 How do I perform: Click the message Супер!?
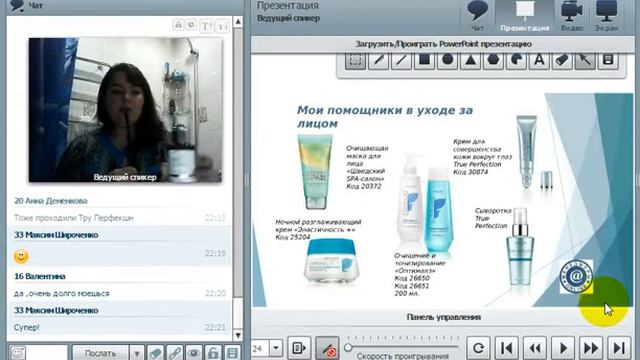(x=27, y=327)
